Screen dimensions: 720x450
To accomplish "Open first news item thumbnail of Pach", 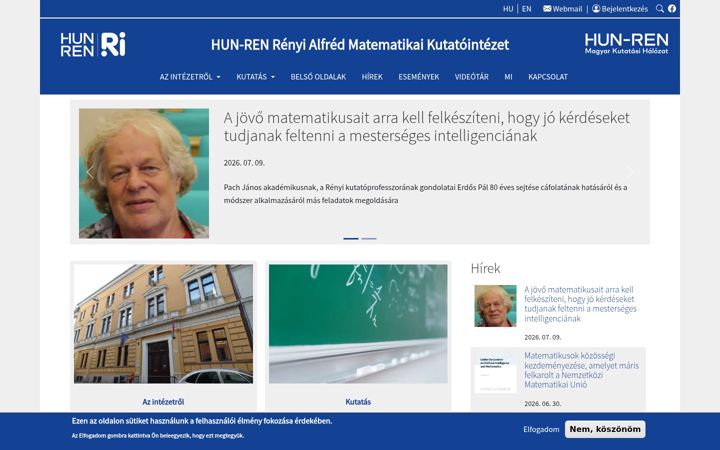I will 495,306.
